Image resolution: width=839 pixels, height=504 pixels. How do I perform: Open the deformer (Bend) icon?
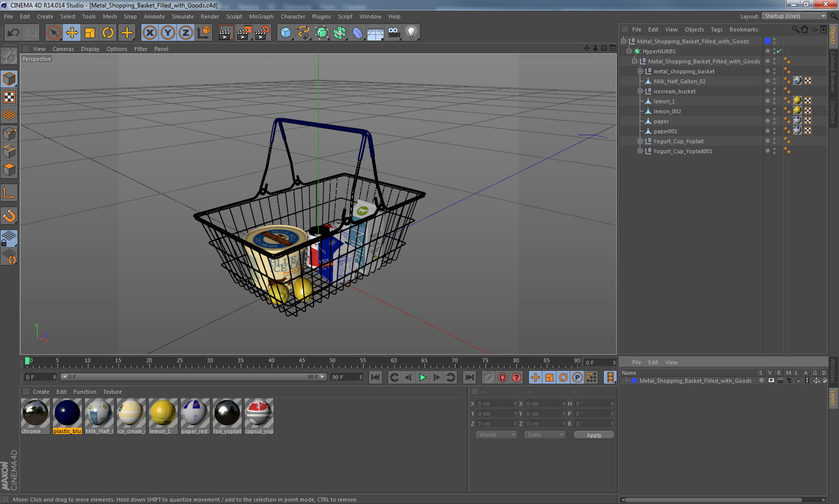(x=358, y=33)
